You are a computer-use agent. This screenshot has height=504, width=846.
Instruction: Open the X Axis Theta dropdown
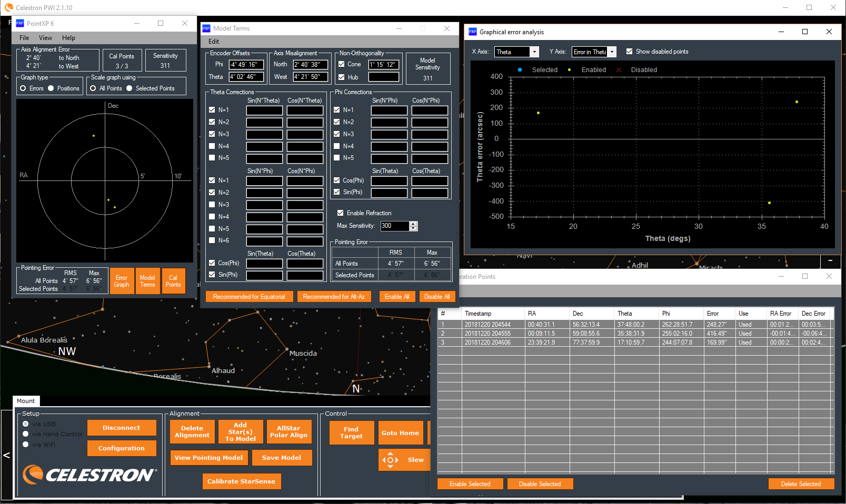click(534, 52)
